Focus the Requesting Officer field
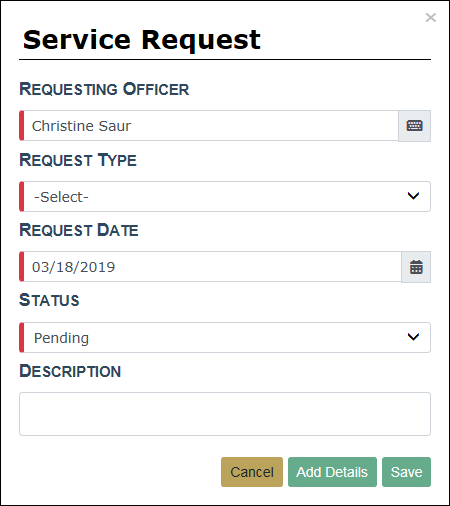Viewport: 450px width, 506px height. tap(209, 126)
